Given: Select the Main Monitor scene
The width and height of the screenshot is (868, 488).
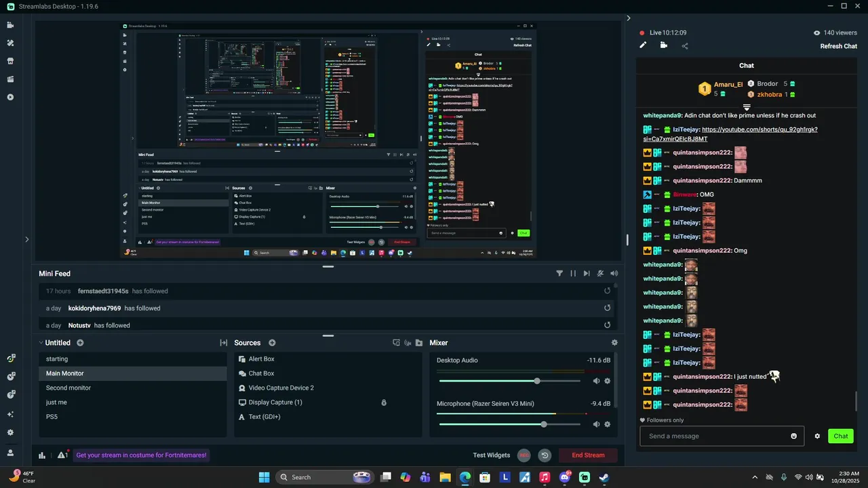Looking at the screenshot, I should [133, 373].
